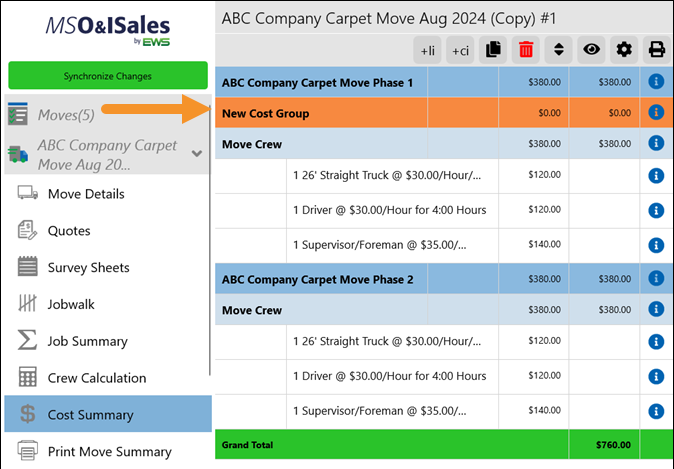Go to the Quotes section

[x=69, y=230]
